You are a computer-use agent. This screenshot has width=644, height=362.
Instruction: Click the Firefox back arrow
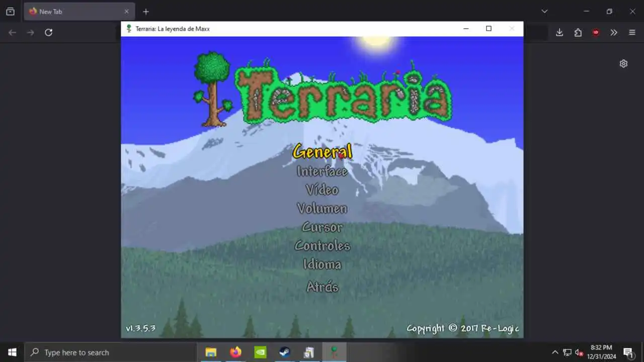click(x=13, y=32)
